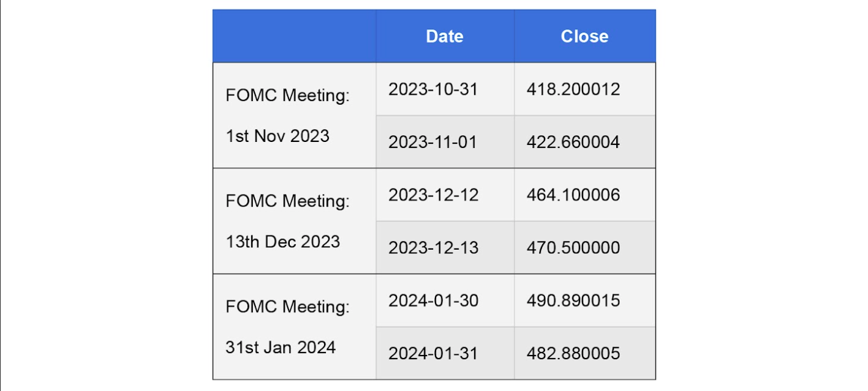The height and width of the screenshot is (391, 868).
Task: Click the date cell 2024-01-30
Action: click(445, 300)
